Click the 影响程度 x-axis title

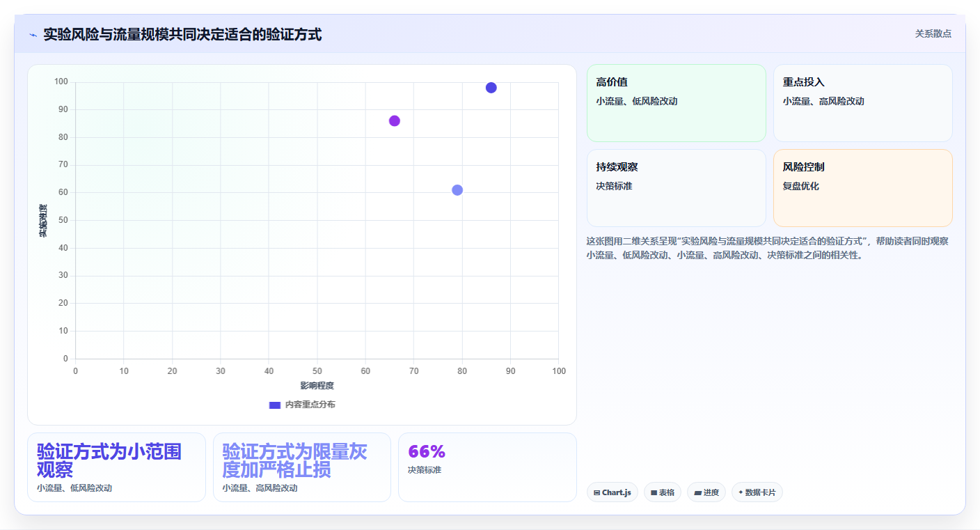[x=317, y=386]
